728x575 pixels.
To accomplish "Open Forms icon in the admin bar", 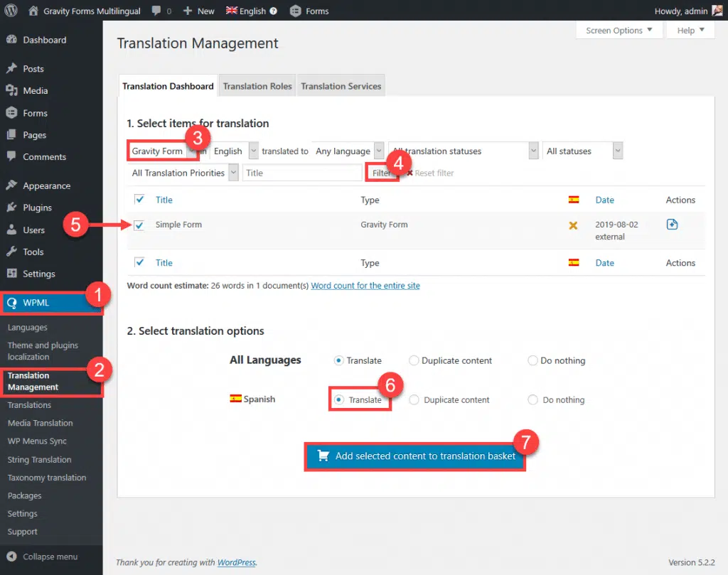I will click(295, 11).
